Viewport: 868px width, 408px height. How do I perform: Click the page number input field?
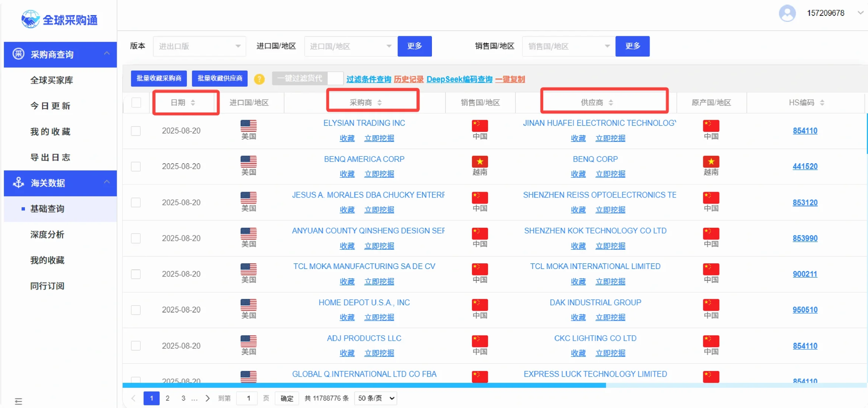click(248, 398)
